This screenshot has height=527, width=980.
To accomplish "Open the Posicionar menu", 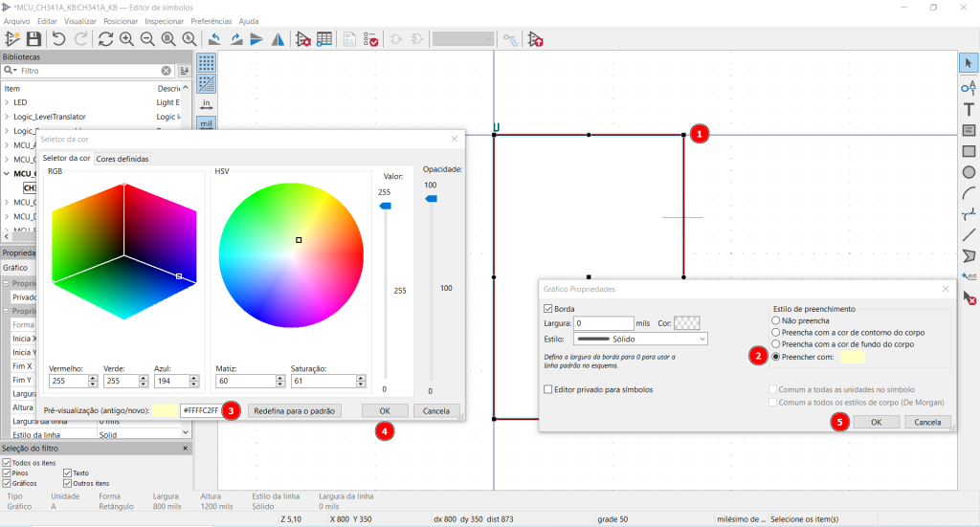I will (x=120, y=21).
